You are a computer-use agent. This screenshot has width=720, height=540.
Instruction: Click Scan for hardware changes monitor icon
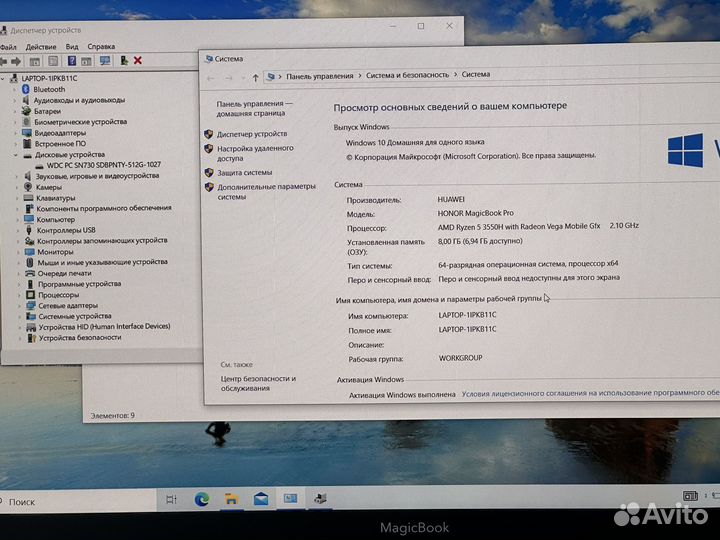(105, 61)
